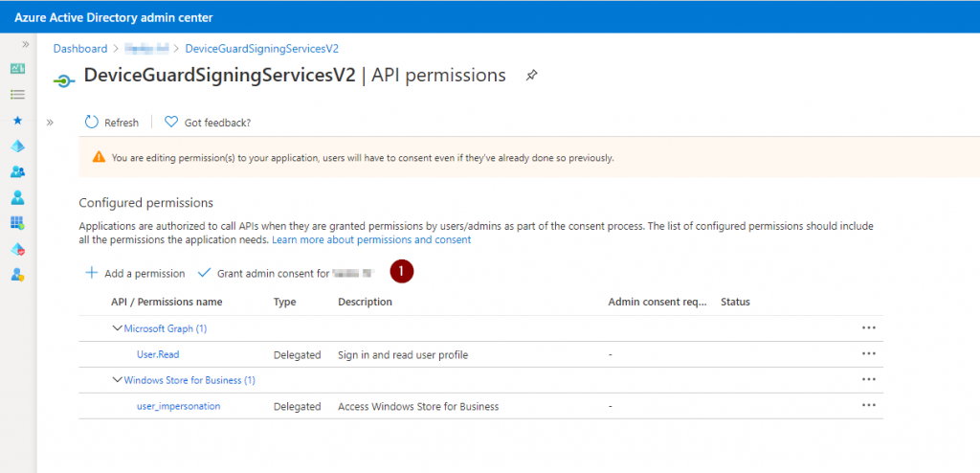
Task: Open DeviceGuardSigningServicesV2 breadcrumb link
Action: tap(262, 48)
